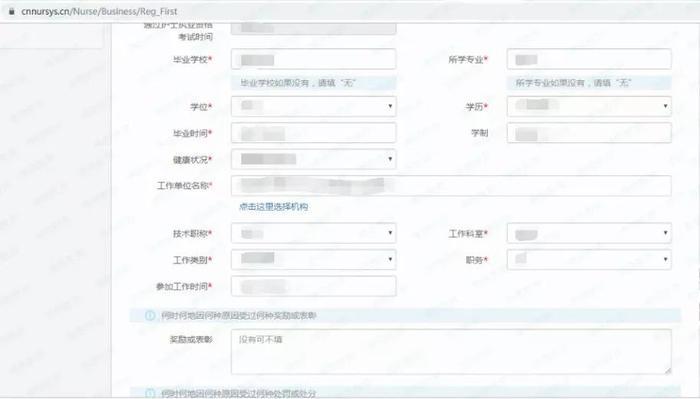The width and height of the screenshot is (700, 399).
Task: Expand the 工作科室 dropdown
Action: pyautogui.click(x=589, y=233)
